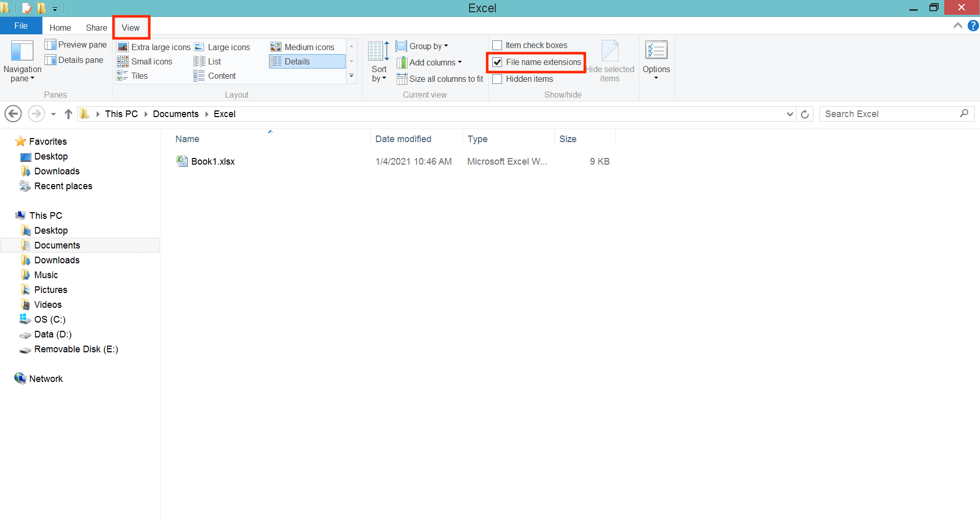Image resolution: width=980 pixels, height=521 pixels.
Task: Toggle the Details pane button
Action: pos(74,60)
